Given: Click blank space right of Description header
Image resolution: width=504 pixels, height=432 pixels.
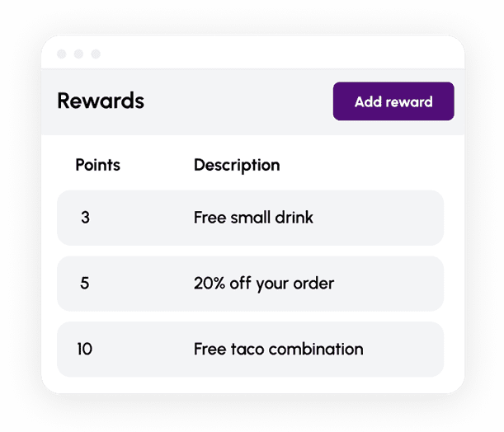Looking at the screenshot, I should click(x=360, y=165).
